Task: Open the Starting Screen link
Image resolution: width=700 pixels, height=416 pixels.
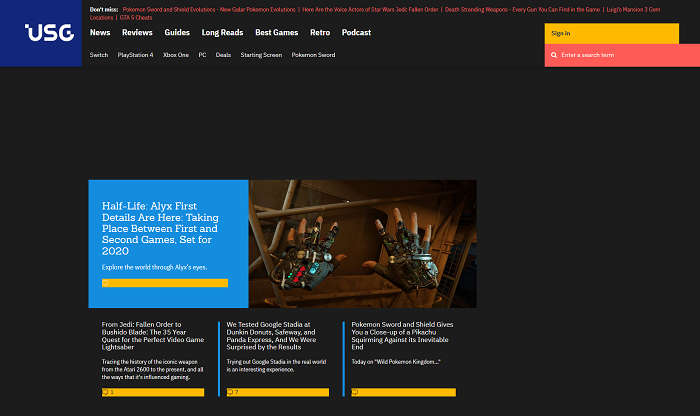Action: (x=261, y=55)
